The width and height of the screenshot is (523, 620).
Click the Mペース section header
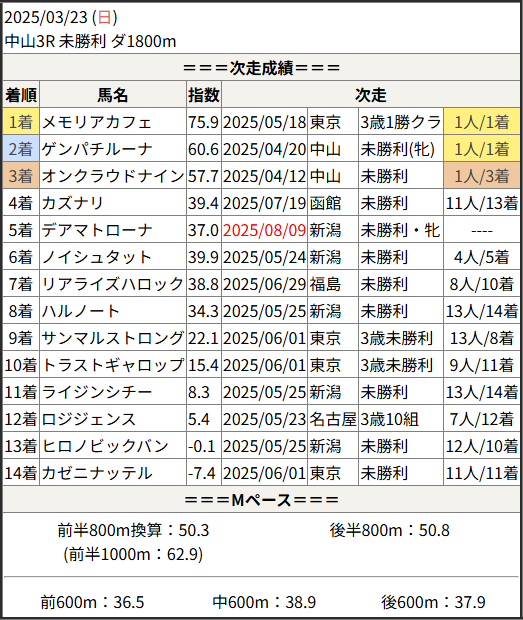pos(261,499)
